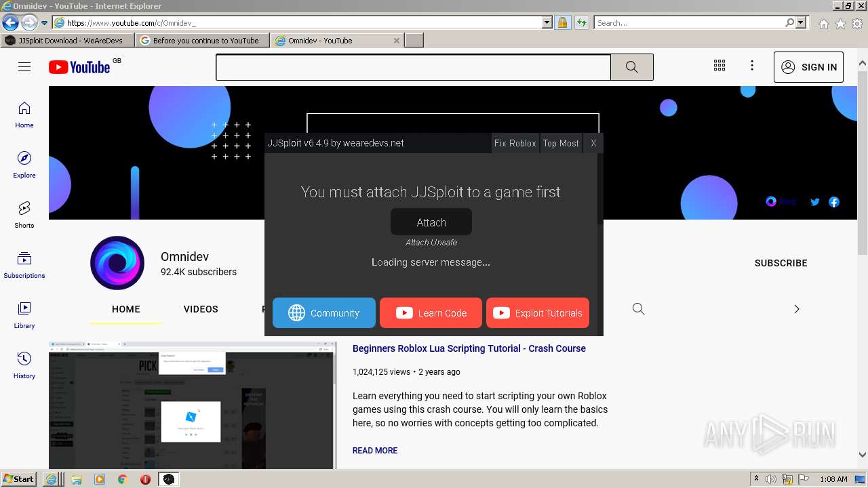Click the SIGN IN button
The width and height of the screenshot is (868, 488).
(x=808, y=67)
